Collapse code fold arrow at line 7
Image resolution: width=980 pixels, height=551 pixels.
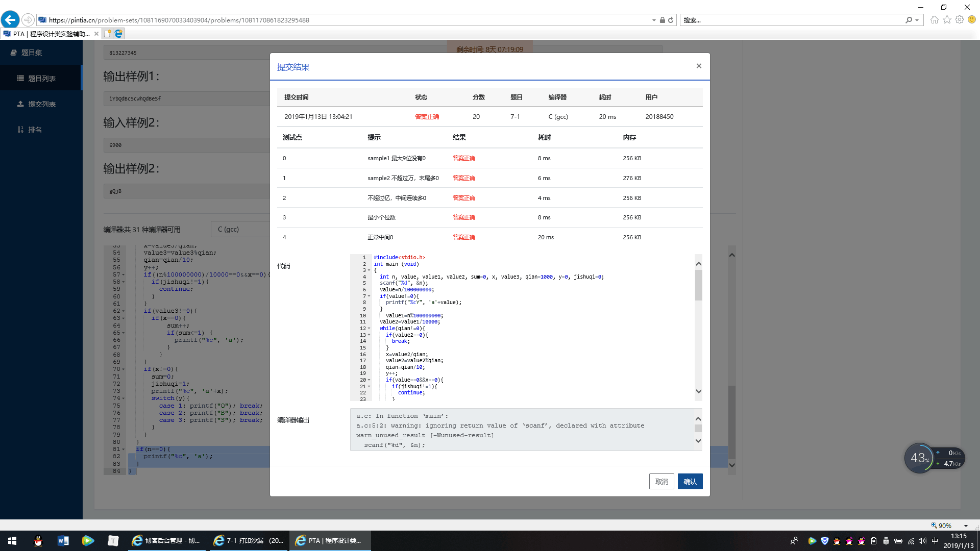(x=369, y=296)
